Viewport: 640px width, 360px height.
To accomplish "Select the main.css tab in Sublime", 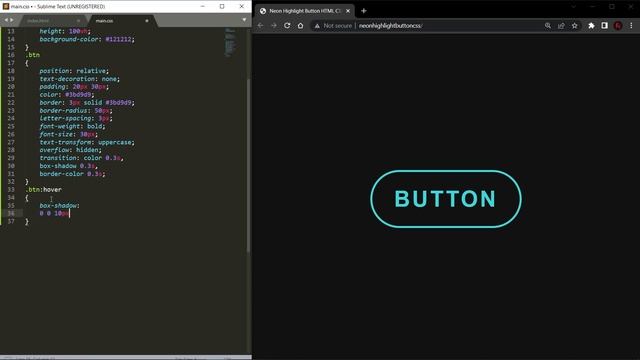I will (104, 20).
